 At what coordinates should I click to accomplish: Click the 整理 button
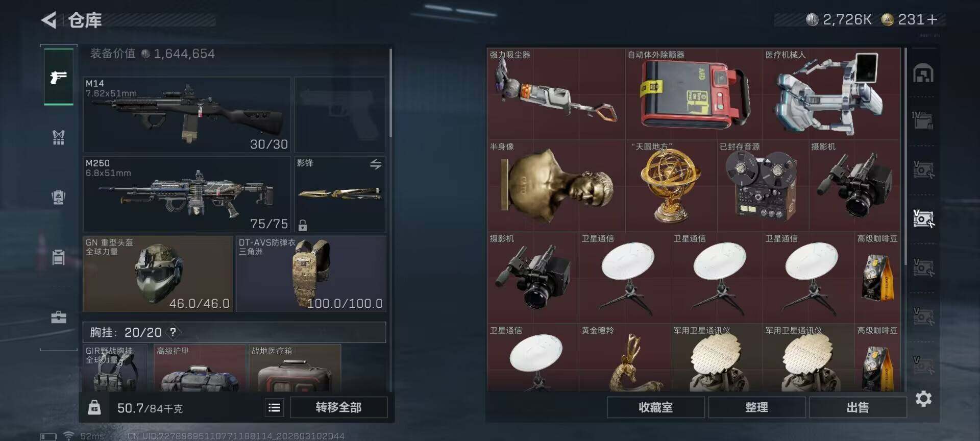point(756,407)
